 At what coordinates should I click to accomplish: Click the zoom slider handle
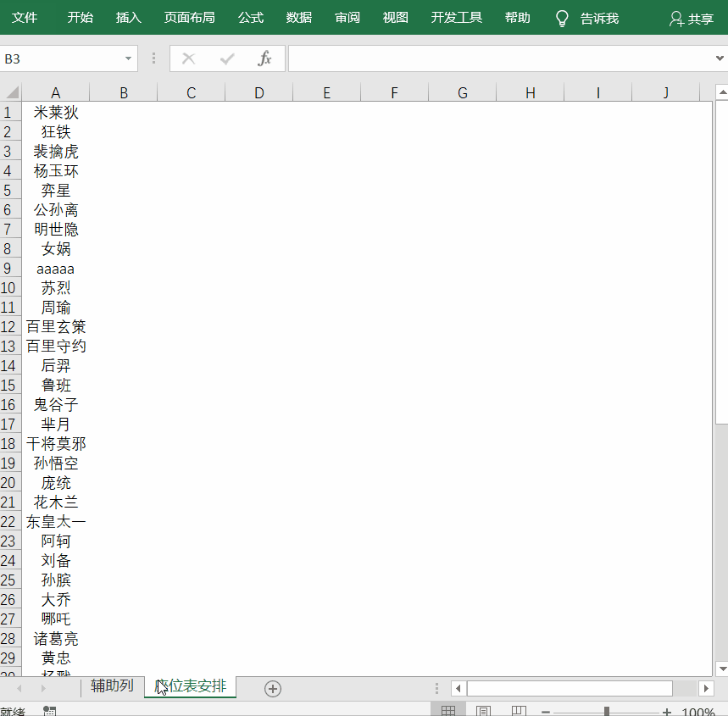click(x=606, y=712)
